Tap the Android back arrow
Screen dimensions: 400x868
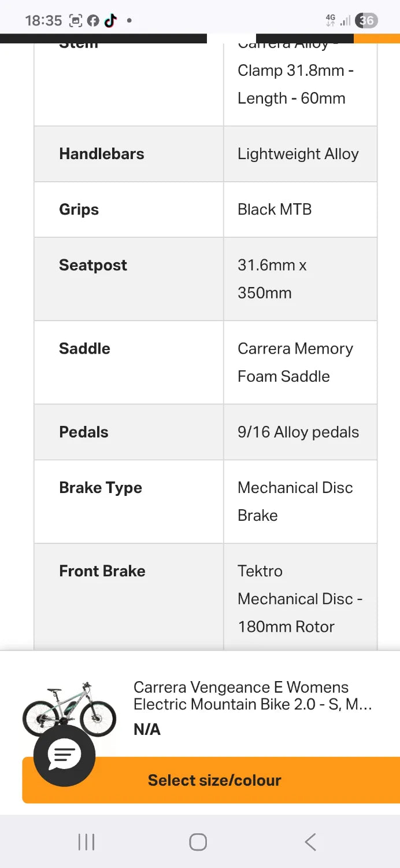(310, 842)
